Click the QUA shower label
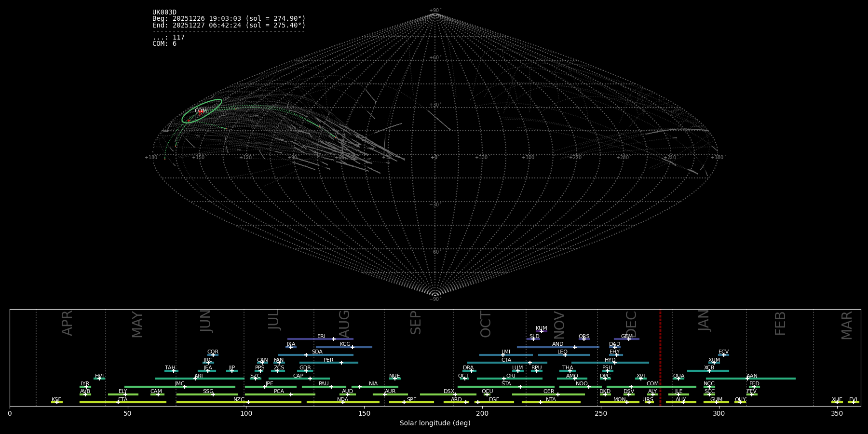868x434 pixels. click(x=678, y=376)
